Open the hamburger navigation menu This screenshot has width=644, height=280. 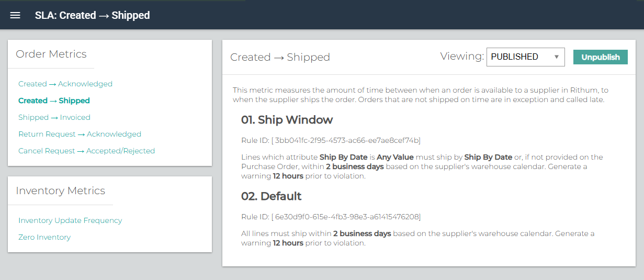[x=15, y=15]
